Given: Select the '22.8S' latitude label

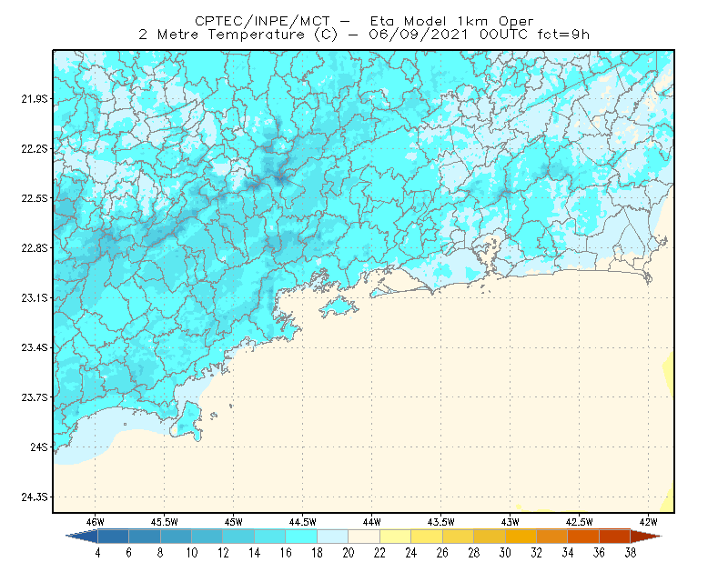Looking at the screenshot, I should pos(34,248).
